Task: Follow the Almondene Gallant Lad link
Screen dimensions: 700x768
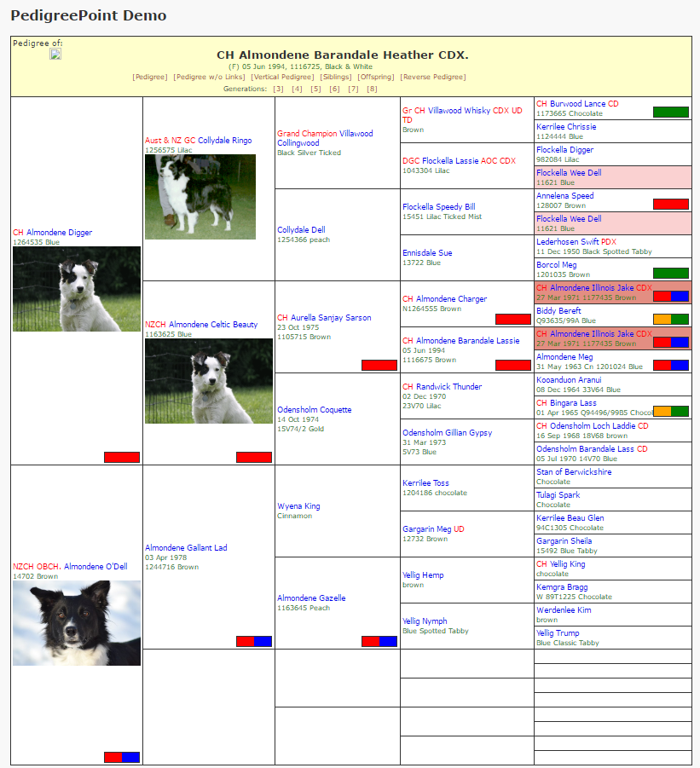Action: (x=186, y=548)
